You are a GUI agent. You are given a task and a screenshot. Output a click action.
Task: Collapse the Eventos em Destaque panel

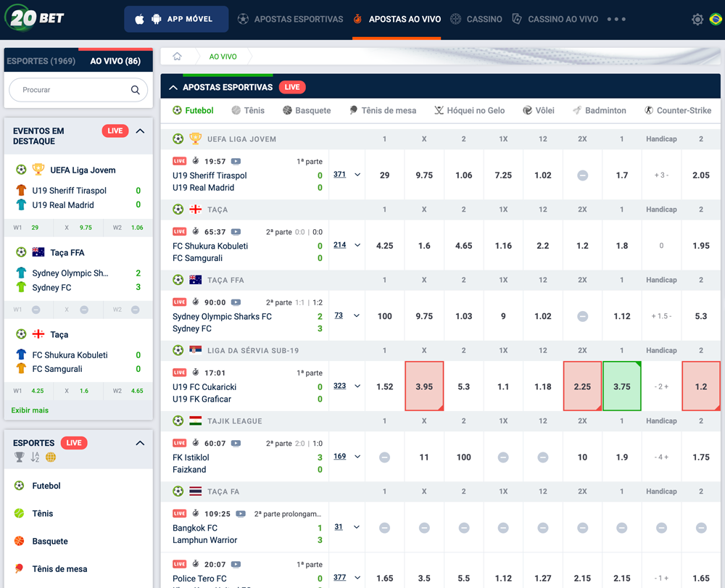click(x=140, y=131)
